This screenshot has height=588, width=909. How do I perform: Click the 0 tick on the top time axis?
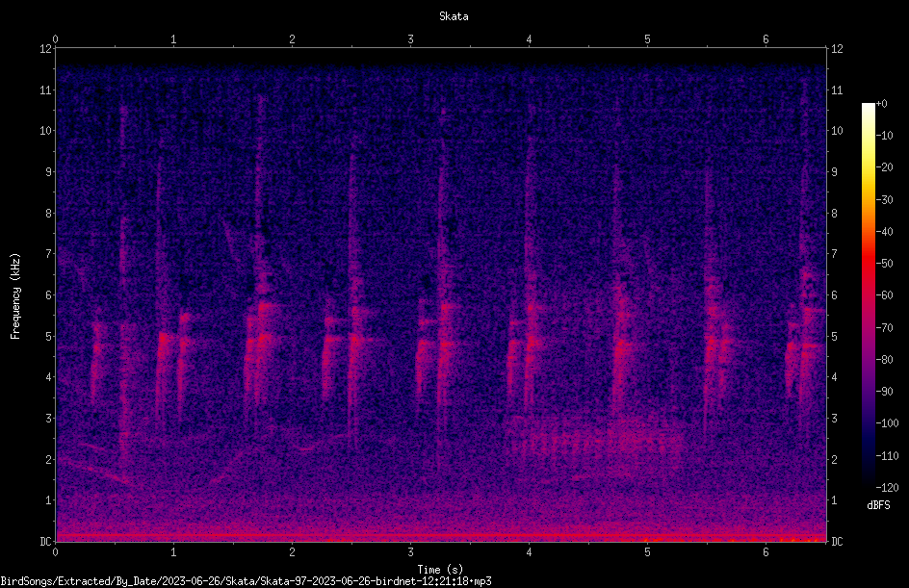(x=55, y=39)
